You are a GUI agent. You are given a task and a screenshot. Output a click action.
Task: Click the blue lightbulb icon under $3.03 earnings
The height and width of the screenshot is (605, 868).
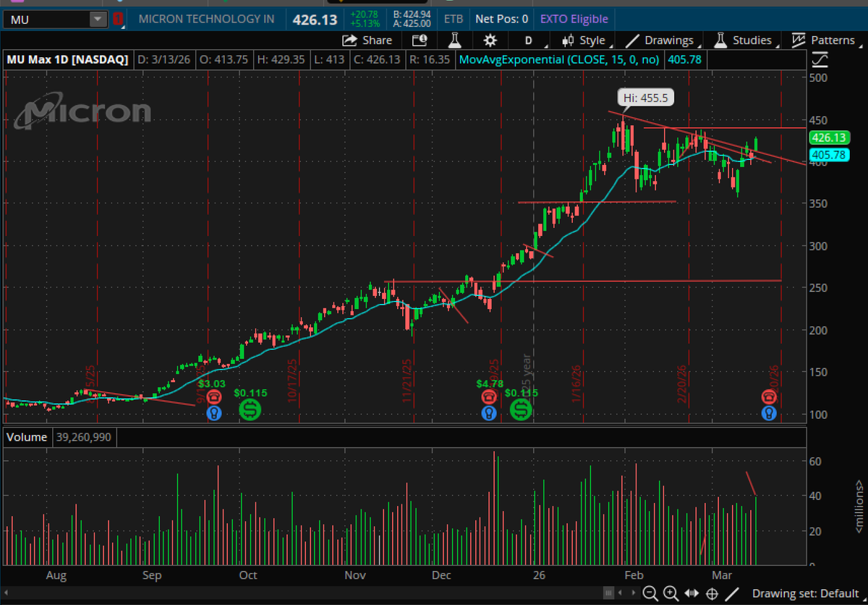coord(214,413)
